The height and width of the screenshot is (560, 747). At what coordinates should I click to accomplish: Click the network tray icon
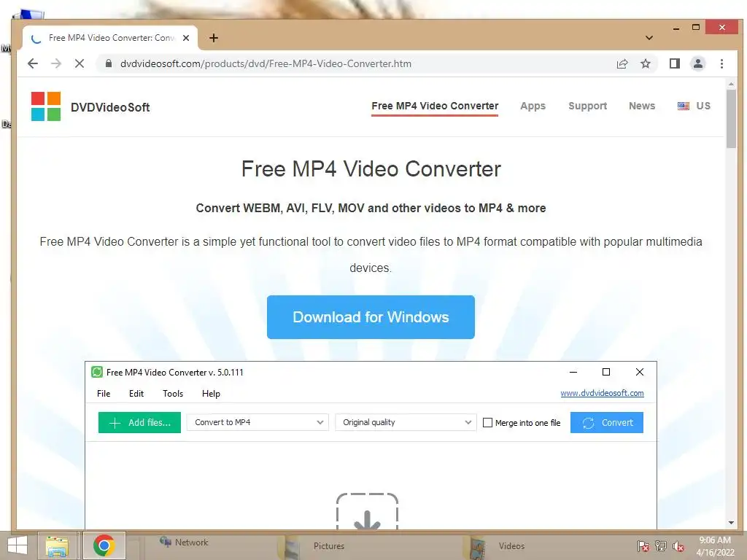point(661,545)
